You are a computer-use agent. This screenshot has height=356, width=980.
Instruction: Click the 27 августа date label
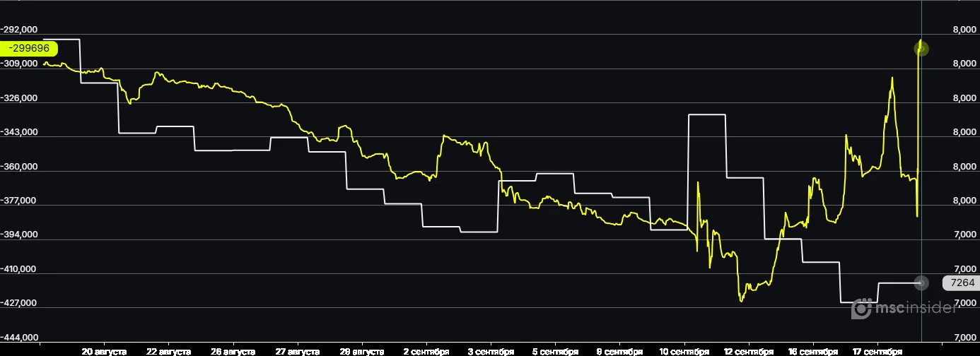pos(297,351)
